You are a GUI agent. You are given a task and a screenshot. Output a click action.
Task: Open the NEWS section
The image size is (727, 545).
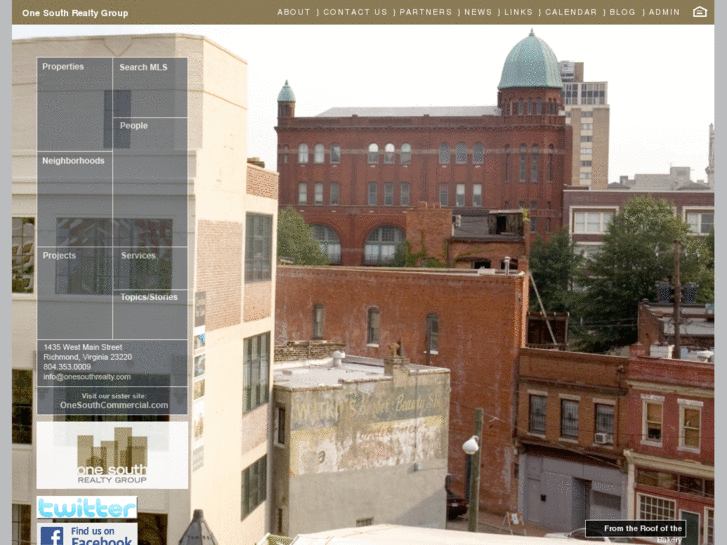478,12
